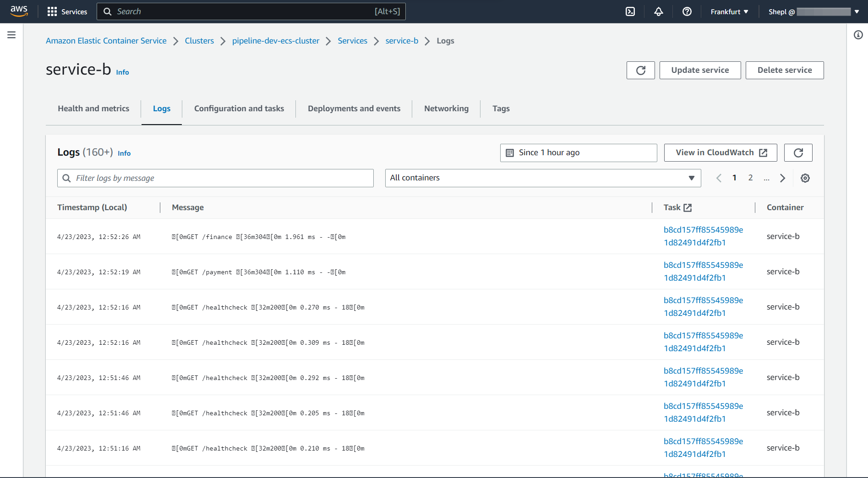Expand the All containers dropdown
868x478 pixels.
point(543,178)
